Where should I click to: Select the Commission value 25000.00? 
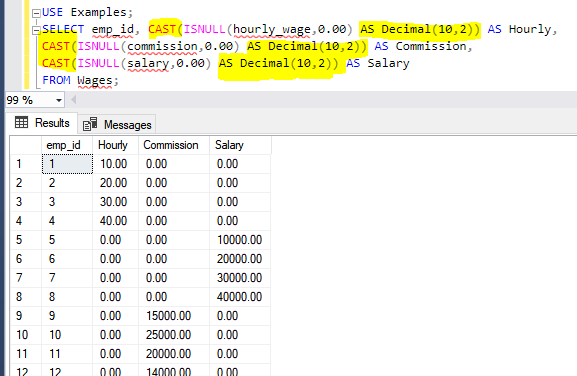(174, 335)
